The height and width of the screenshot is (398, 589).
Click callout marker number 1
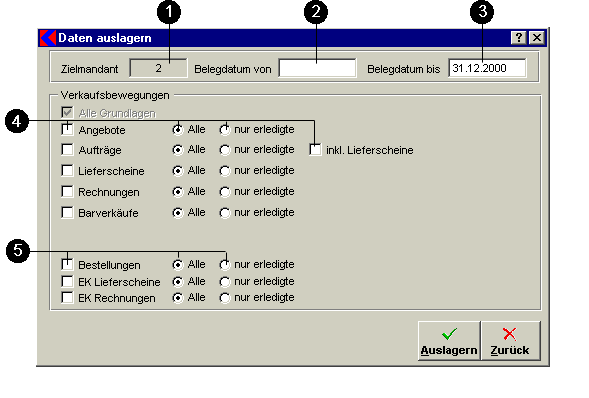[169, 12]
